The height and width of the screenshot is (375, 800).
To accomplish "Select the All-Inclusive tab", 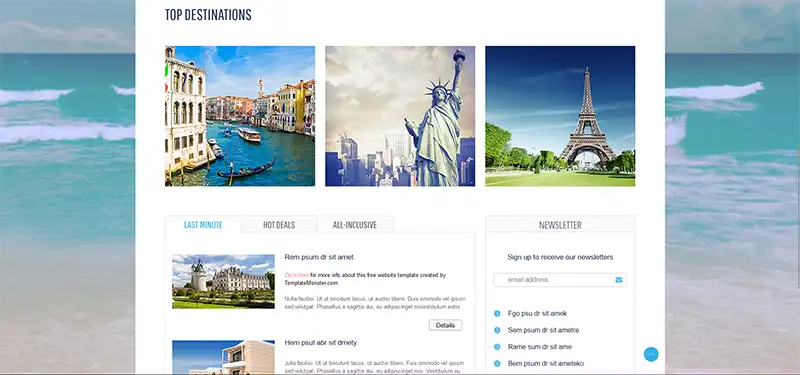I will [x=355, y=224].
